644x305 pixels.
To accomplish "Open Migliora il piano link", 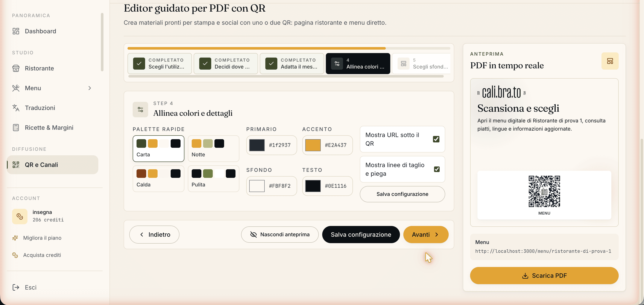I will pyautogui.click(x=42, y=238).
